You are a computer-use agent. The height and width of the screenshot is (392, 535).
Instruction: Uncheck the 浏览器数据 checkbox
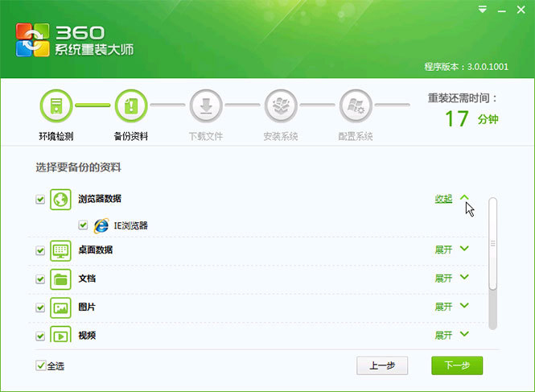coord(40,200)
